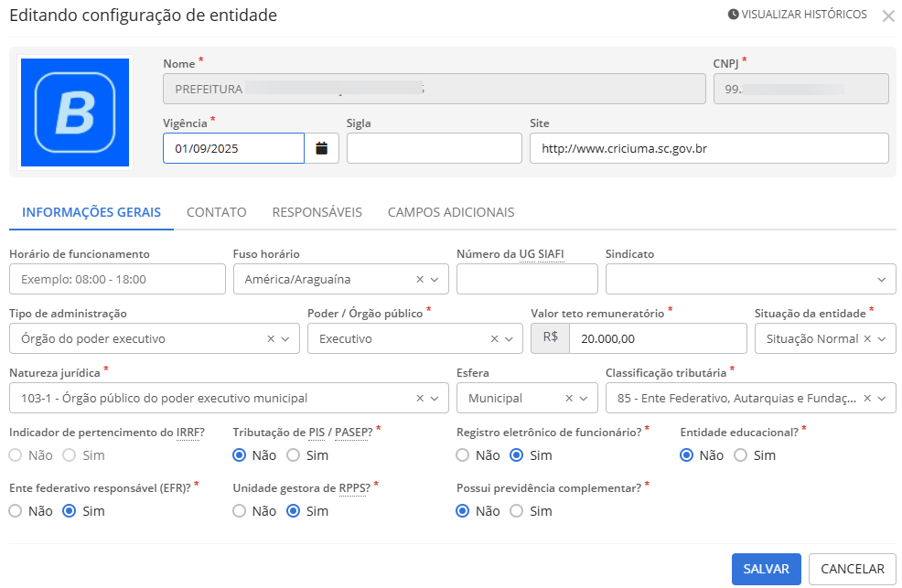Expand Classificação tributária dropdown
The width and height of the screenshot is (902, 588).
coord(882,399)
